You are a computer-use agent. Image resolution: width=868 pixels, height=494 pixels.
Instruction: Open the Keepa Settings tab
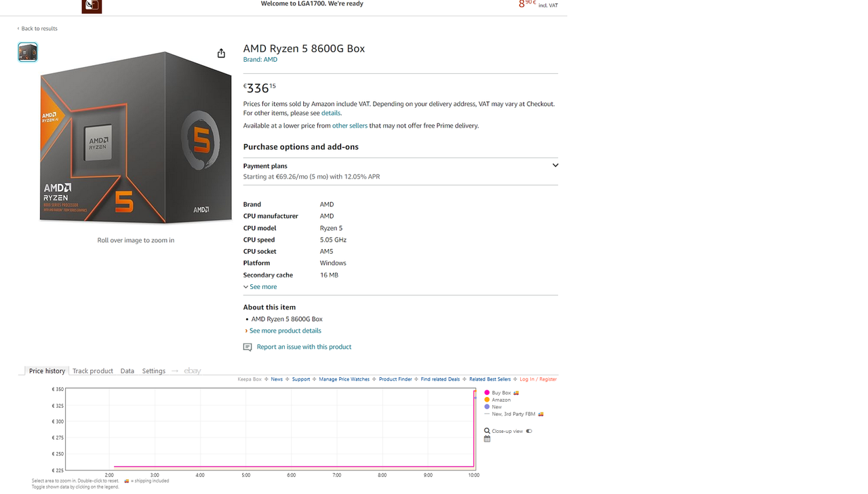(x=154, y=371)
